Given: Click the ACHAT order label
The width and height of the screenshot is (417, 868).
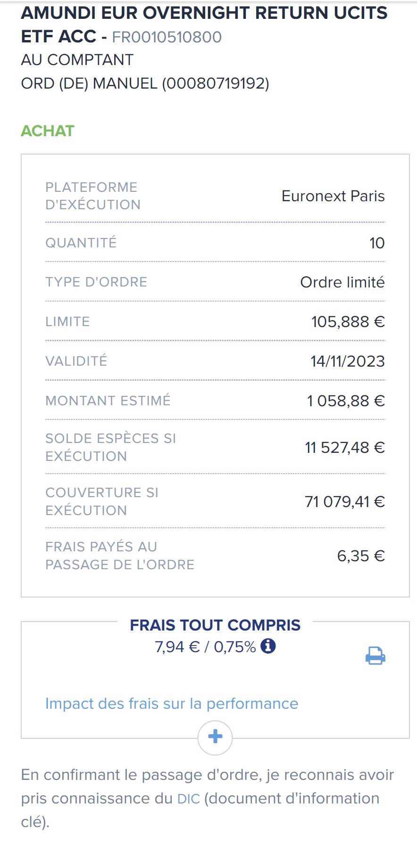Looking at the screenshot, I should click(x=48, y=131).
